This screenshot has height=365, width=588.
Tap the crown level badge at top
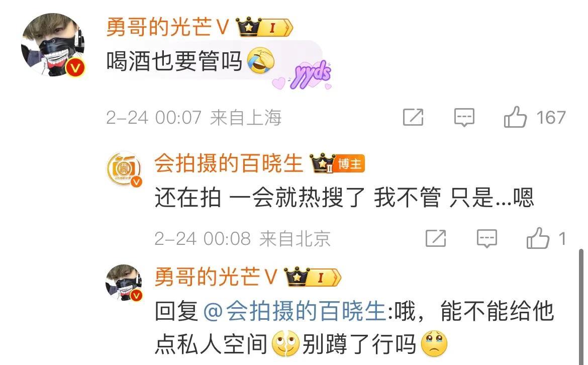click(x=264, y=27)
